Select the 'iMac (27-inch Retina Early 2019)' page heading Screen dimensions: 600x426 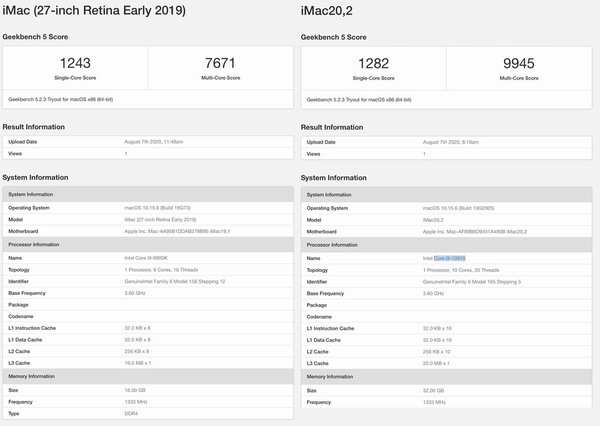[94, 10]
